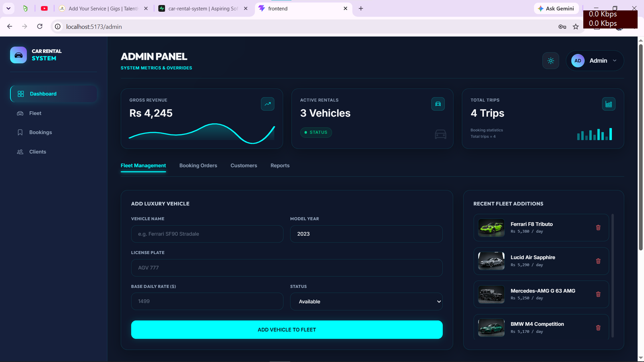The image size is (644, 362).
Task: Focus the Vehicle Name input field
Action: (x=207, y=234)
